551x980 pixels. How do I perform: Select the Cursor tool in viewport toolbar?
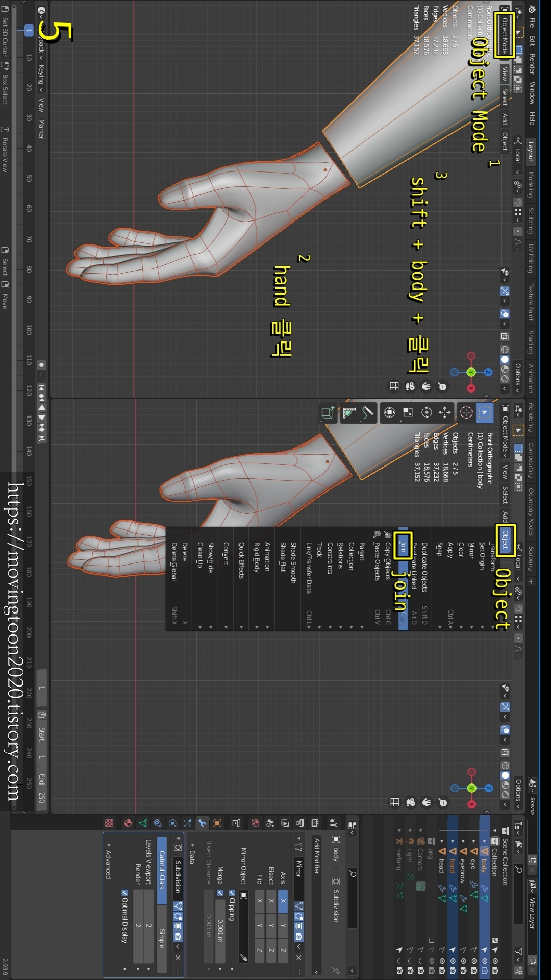(x=466, y=413)
